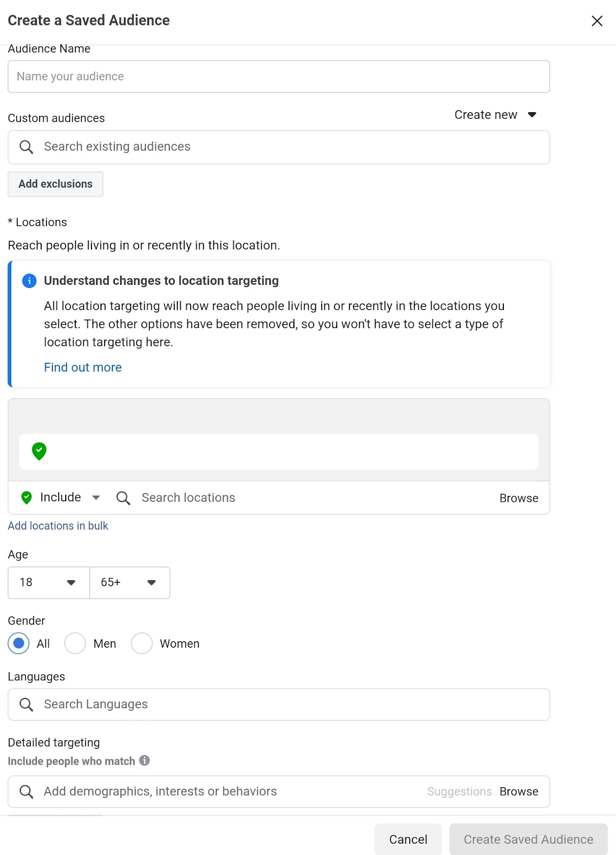
Task: Click the Name your audience input field
Action: (x=278, y=76)
